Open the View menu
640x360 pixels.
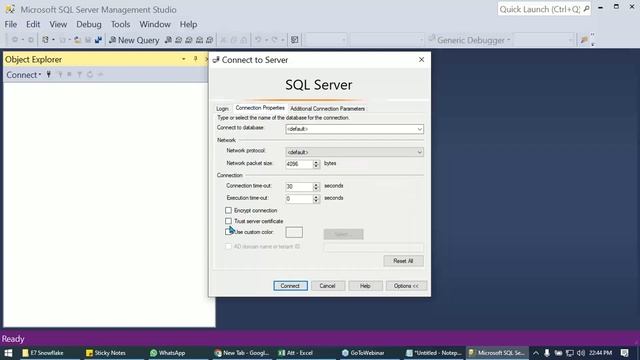tap(58, 24)
